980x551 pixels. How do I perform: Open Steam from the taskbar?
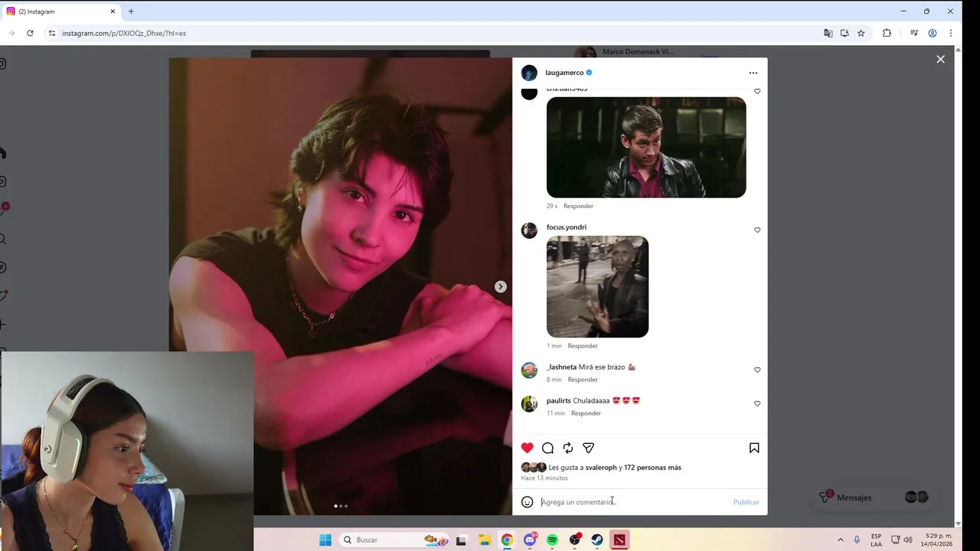tap(597, 540)
